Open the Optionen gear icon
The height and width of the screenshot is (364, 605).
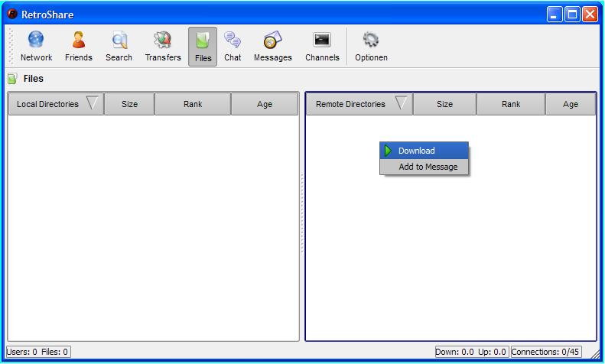370,40
